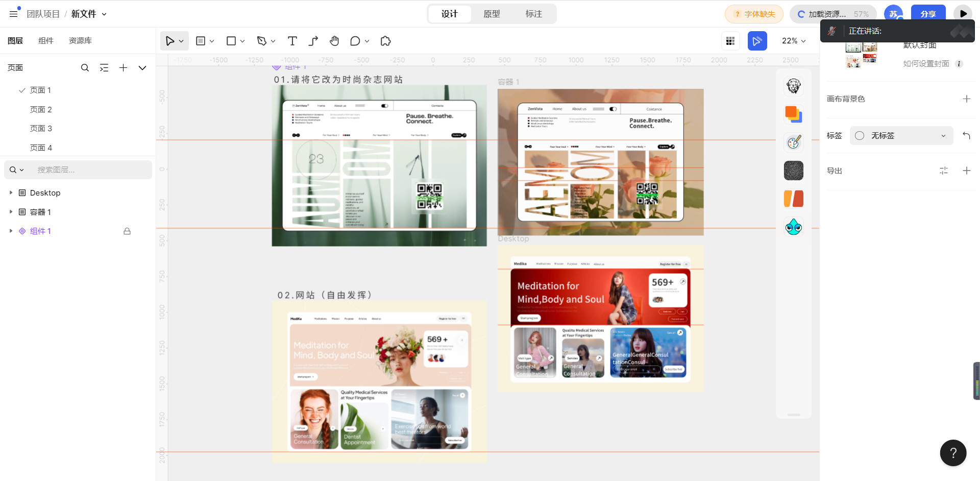Click the 加载资源 57% progress indicator
980x481 pixels.
[x=833, y=14]
